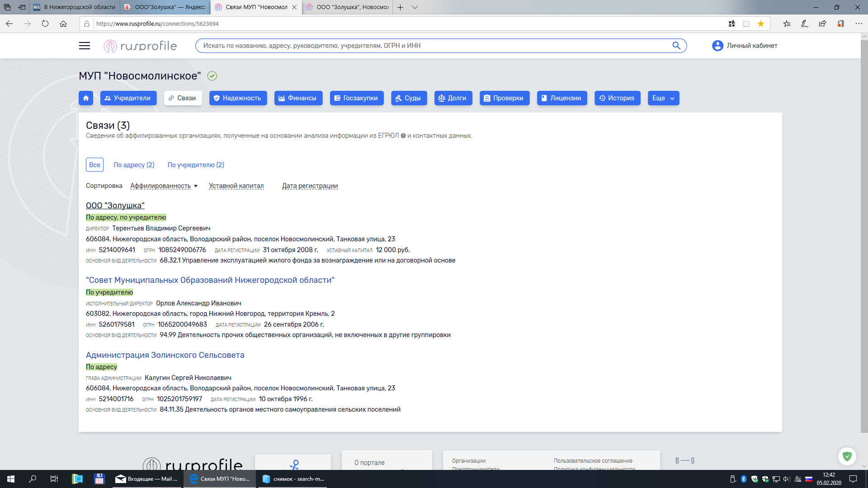Open the Госзакупки tab
Image resolution: width=868 pixels, height=488 pixels.
(x=357, y=98)
